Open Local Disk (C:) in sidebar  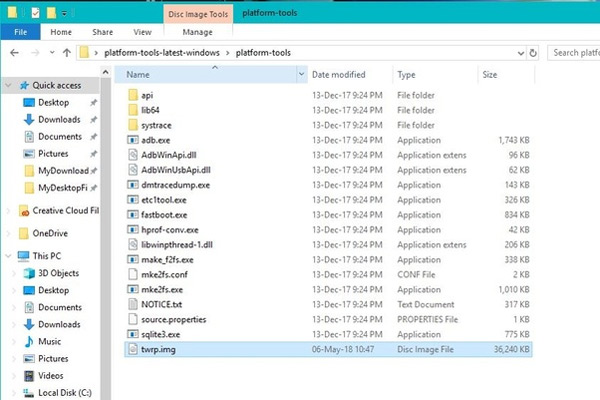tap(57, 393)
